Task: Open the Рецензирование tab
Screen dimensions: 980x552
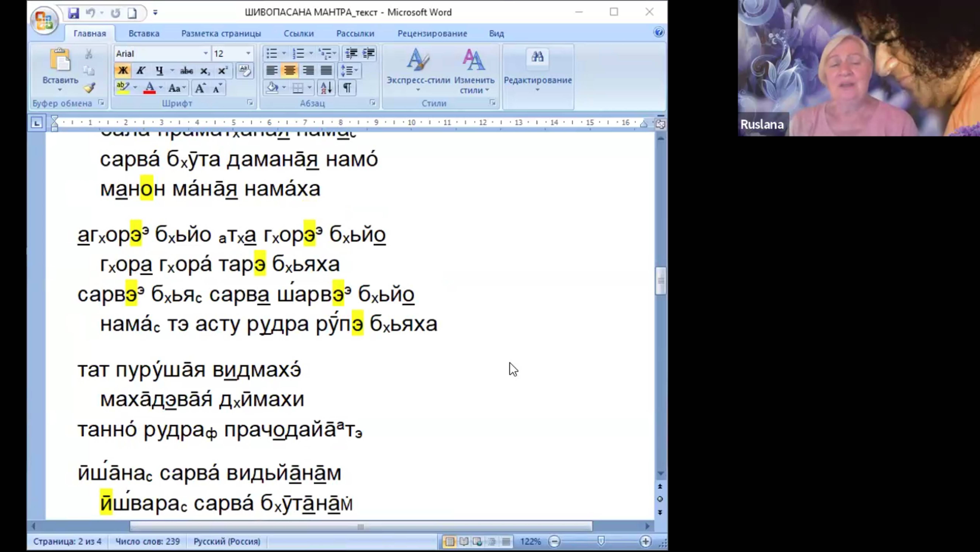Action: pos(432,34)
